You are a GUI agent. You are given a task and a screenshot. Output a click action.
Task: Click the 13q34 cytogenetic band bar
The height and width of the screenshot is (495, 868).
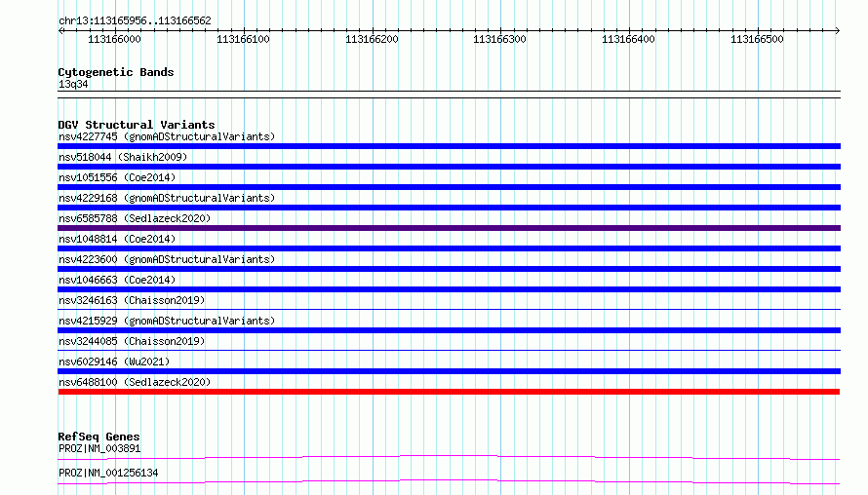tap(449, 95)
